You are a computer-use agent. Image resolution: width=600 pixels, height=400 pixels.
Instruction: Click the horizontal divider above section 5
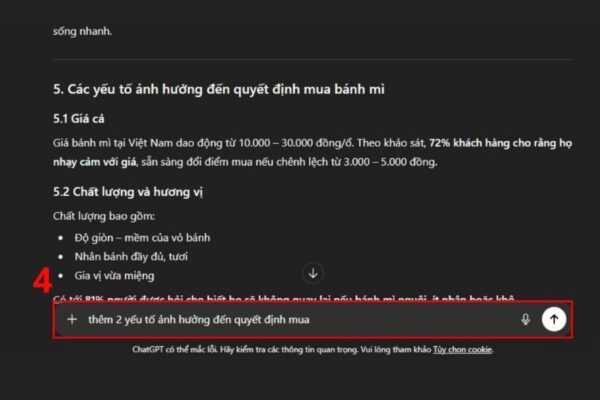click(313, 60)
